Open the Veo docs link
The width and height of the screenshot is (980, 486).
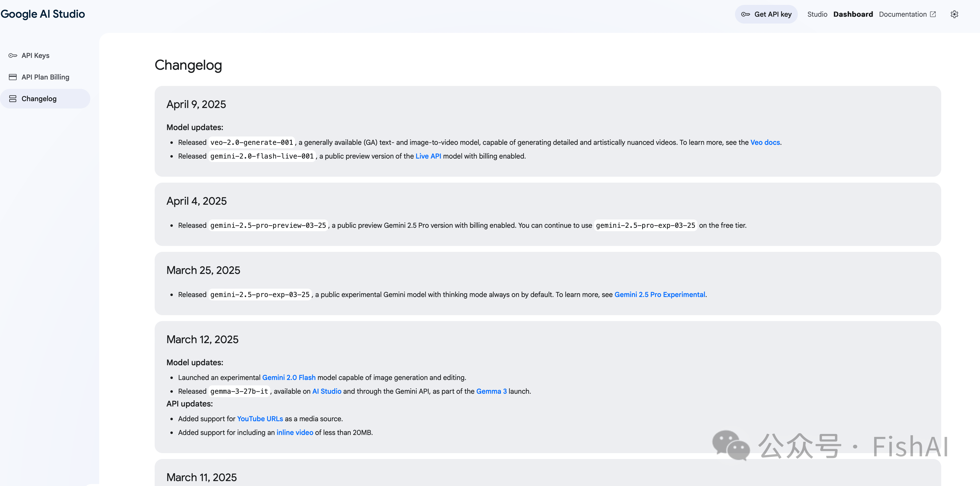[x=765, y=142]
